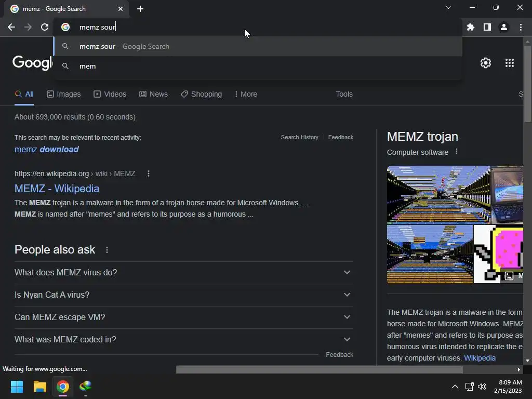The width and height of the screenshot is (532, 399).
Task: Open the large MEMZ tunnel-effect image
Action: click(x=438, y=194)
